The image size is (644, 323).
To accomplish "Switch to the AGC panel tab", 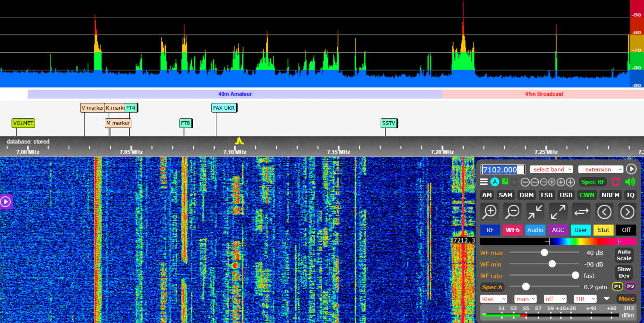I will point(558,230).
